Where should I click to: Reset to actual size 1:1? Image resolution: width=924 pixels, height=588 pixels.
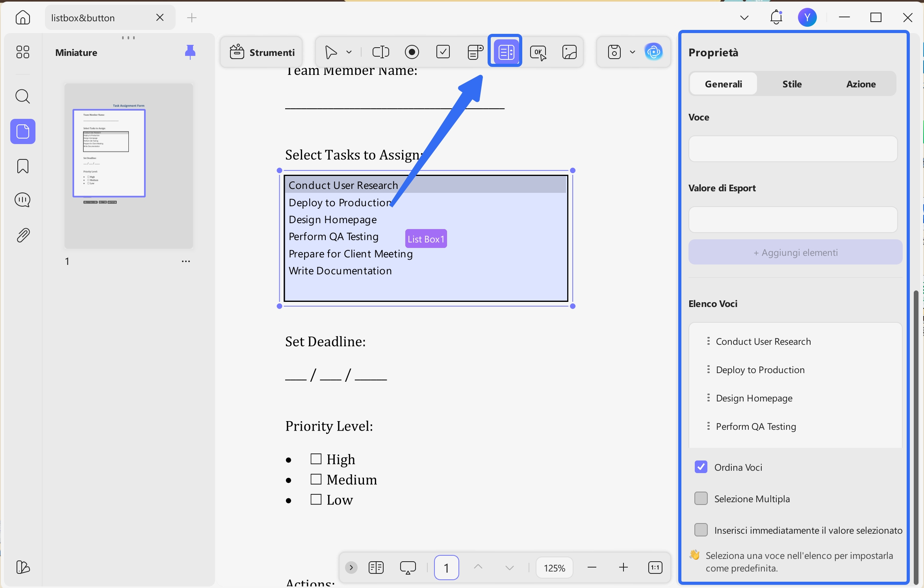pos(655,567)
